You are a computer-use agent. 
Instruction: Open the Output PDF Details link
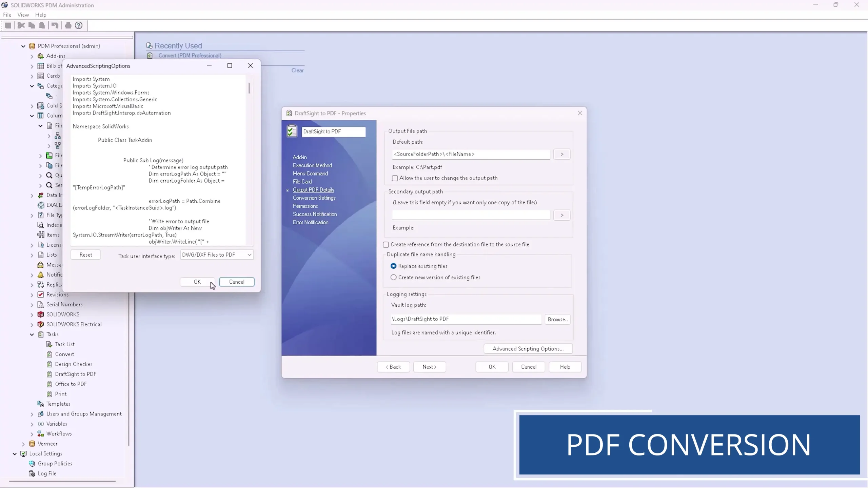[313, 189]
